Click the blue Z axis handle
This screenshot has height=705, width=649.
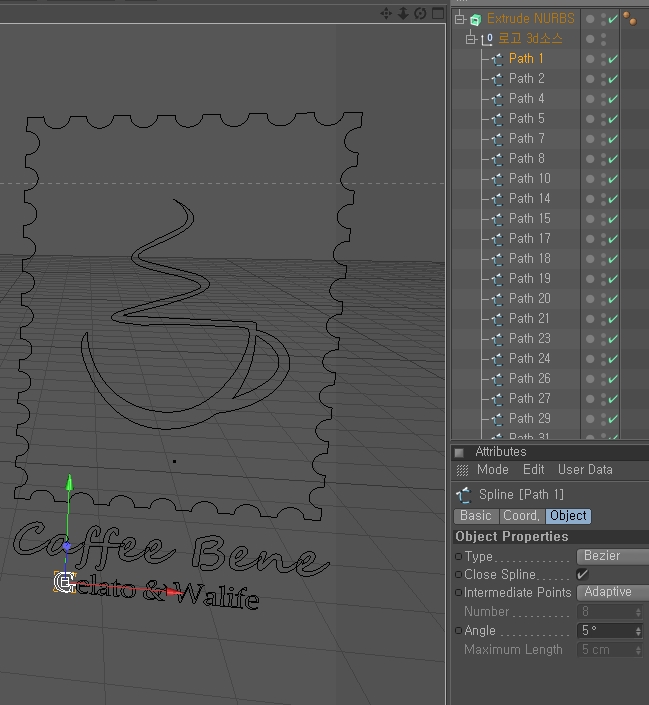pos(67,547)
